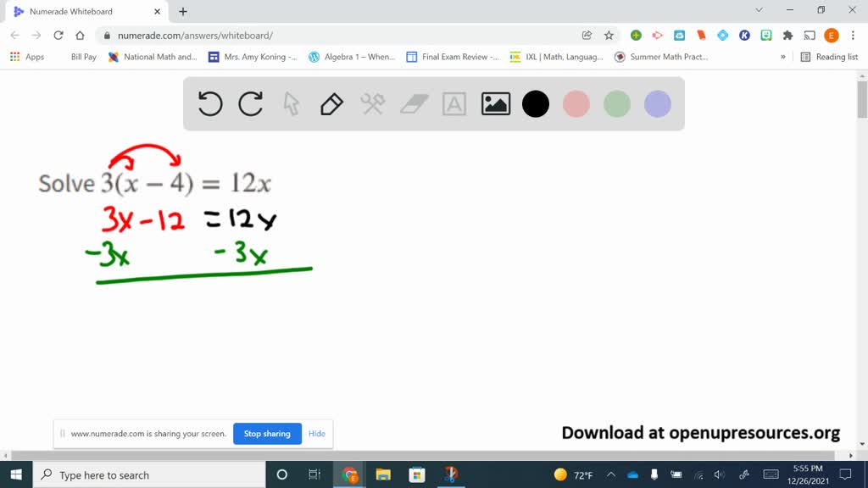Select the shapes tool on the whiteboard toolbar
Image resolution: width=868 pixels, height=488 pixels.
tap(372, 103)
